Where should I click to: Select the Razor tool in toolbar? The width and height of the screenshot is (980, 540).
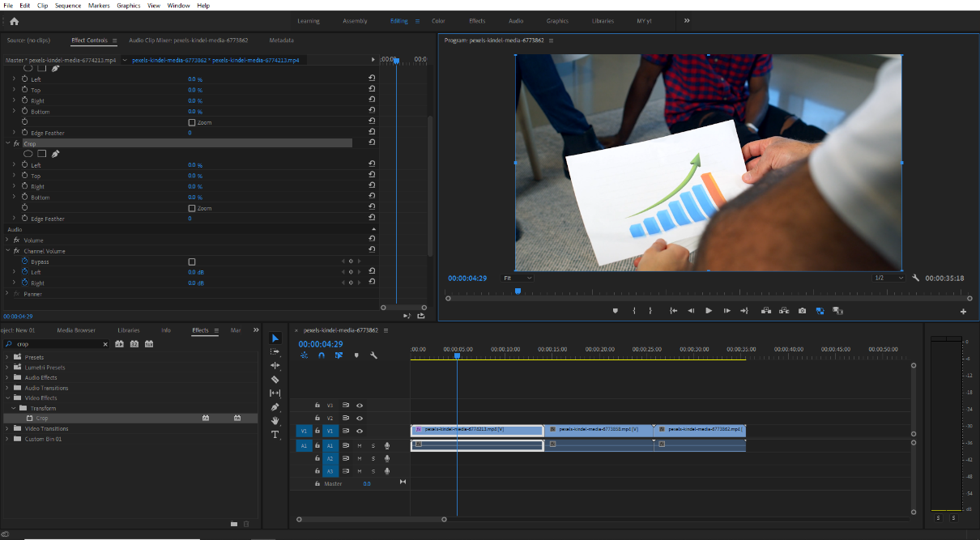[x=275, y=379]
